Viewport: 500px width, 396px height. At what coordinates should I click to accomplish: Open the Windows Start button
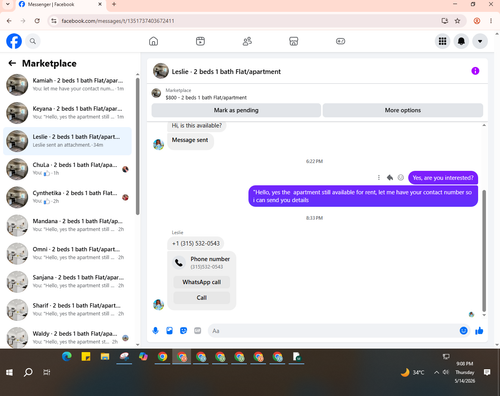point(9,372)
